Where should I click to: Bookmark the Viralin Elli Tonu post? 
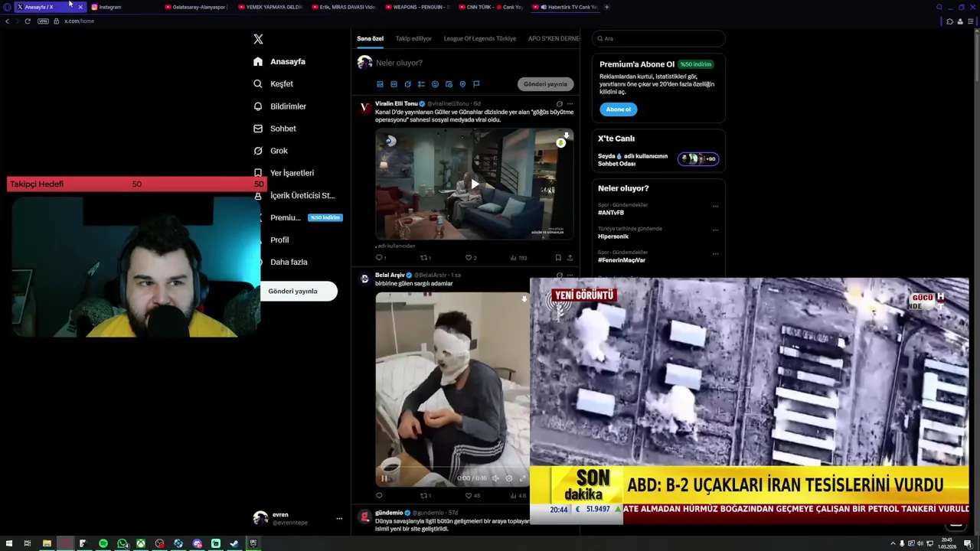point(558,258)
